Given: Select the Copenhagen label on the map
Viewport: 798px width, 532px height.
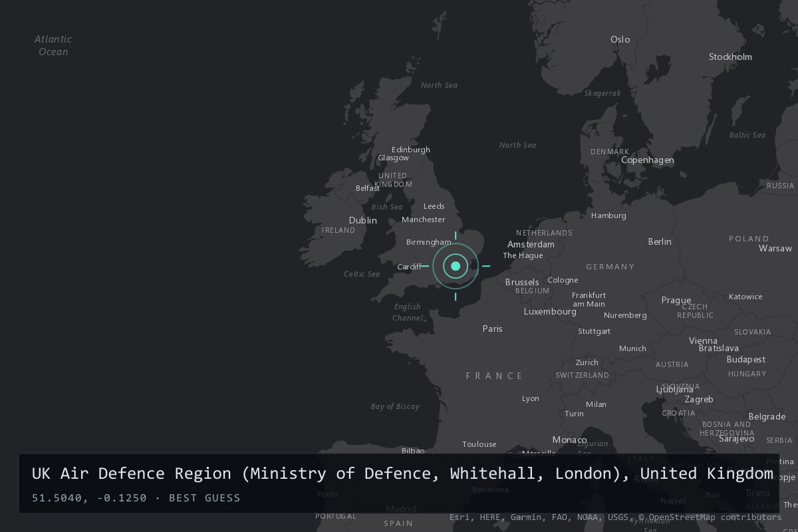Looking at the screenshot, I should 647,160.
